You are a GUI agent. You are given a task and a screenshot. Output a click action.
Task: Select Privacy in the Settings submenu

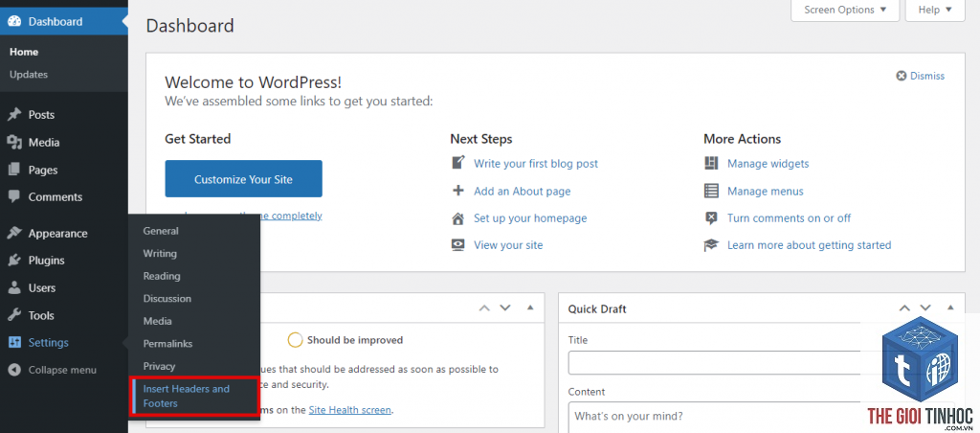click(x=160, y=366)
